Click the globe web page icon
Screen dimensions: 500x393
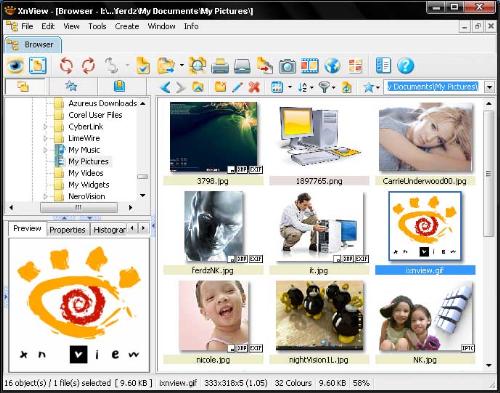(332, 66)
